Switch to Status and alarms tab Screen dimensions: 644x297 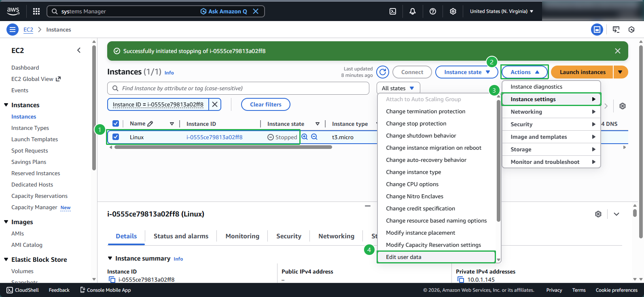click(181, 236)
